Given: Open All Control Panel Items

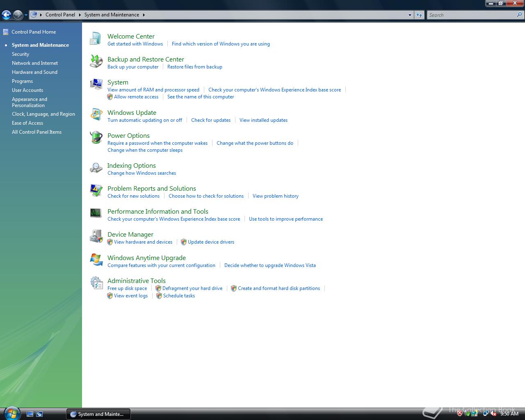Looking at the screenshot, I should click(37, 132).
